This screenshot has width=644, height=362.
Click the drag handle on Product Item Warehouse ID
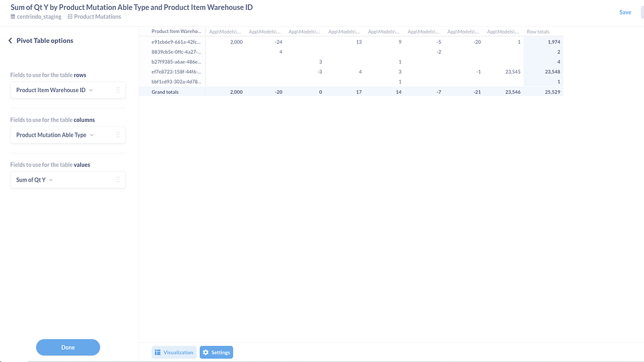(118, 90)
